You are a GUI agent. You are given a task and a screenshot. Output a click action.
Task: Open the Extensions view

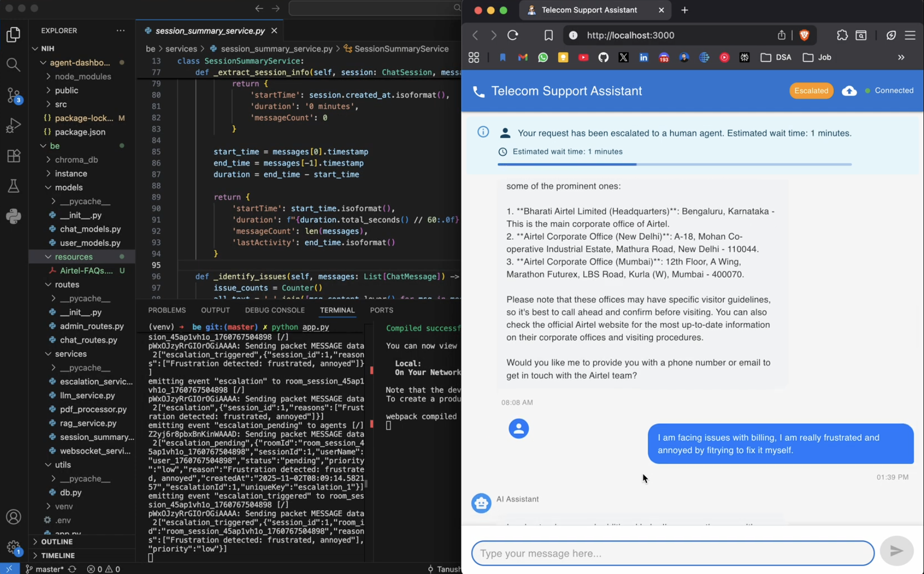coord(14,155)
